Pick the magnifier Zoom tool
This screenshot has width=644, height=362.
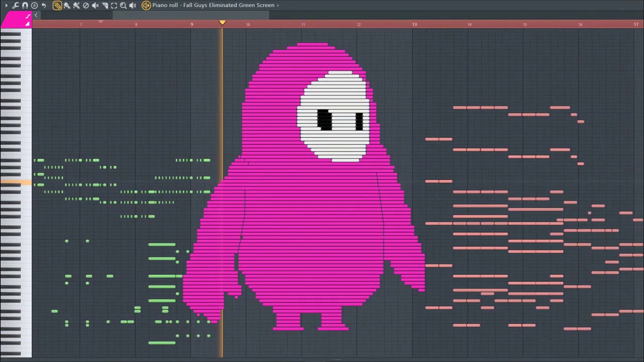[123, 6]
